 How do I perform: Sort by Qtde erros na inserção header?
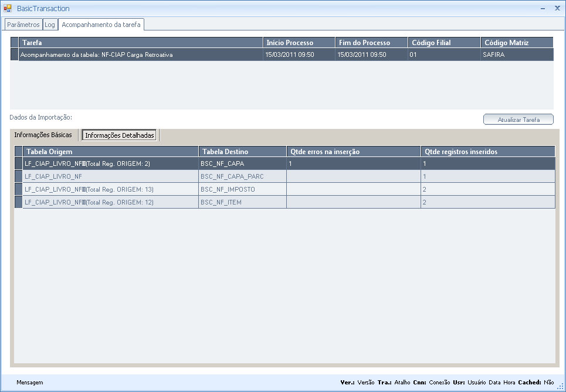353,152
